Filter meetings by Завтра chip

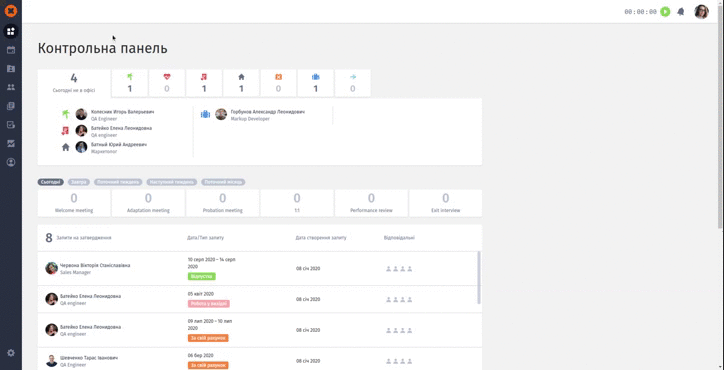click(79, 182)
